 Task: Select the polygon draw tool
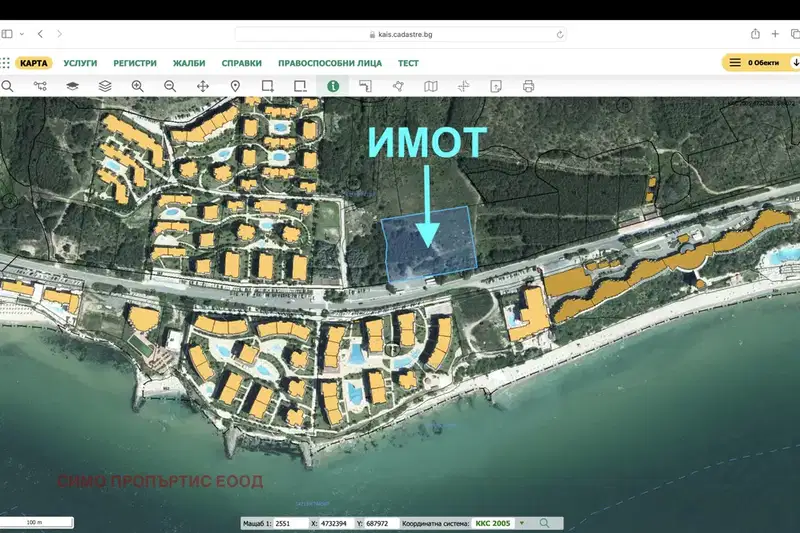[x=398, y=86]
